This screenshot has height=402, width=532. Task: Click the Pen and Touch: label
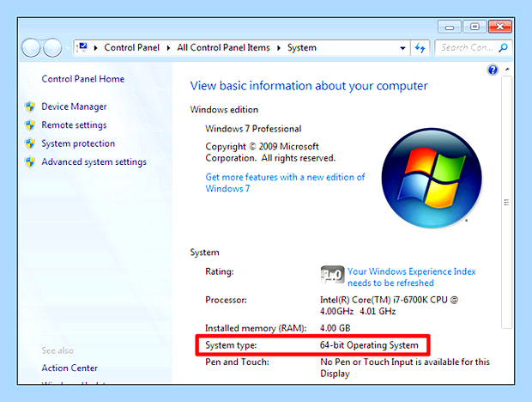(237, 362)
